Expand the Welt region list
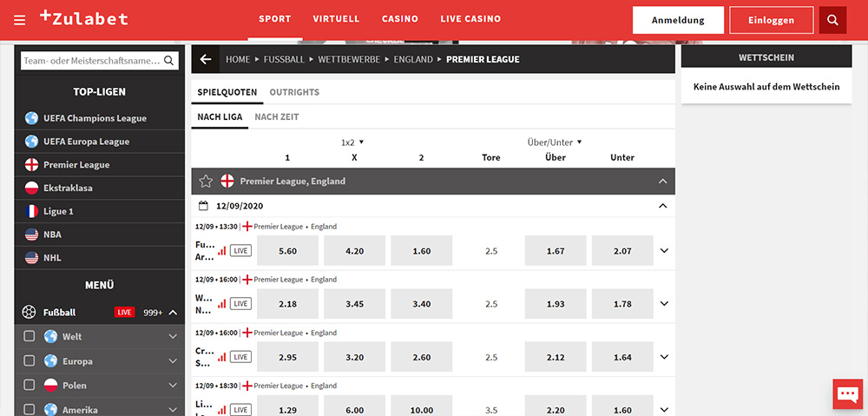The width and height of the screenshot is (868, 416). tap(173, 336)
